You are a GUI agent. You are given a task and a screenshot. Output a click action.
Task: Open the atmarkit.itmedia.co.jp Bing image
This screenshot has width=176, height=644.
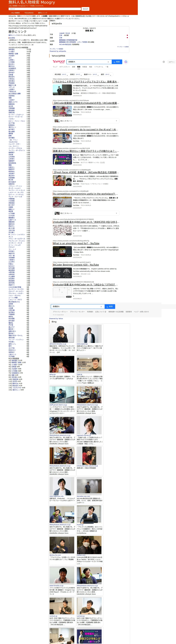[x=62, y=334]
